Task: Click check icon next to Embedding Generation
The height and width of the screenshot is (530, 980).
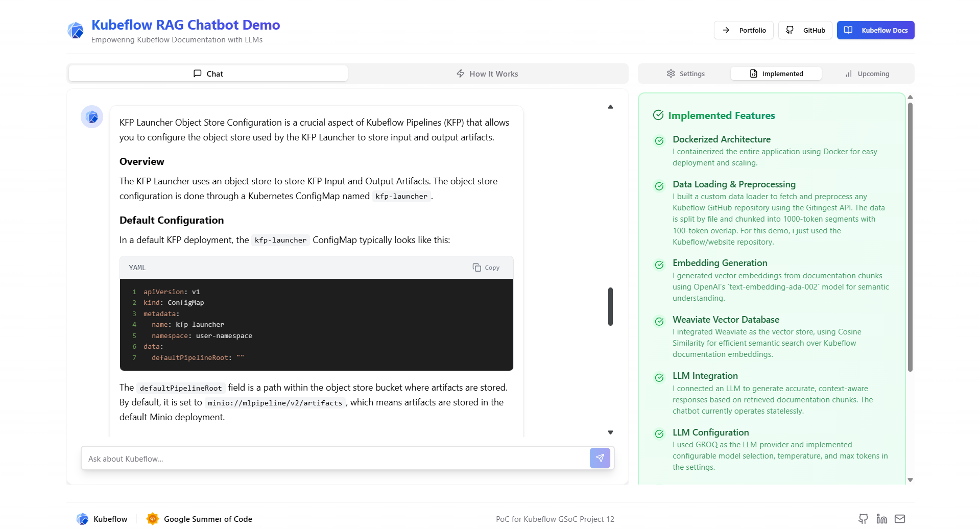Action: [x=659, y=264]
